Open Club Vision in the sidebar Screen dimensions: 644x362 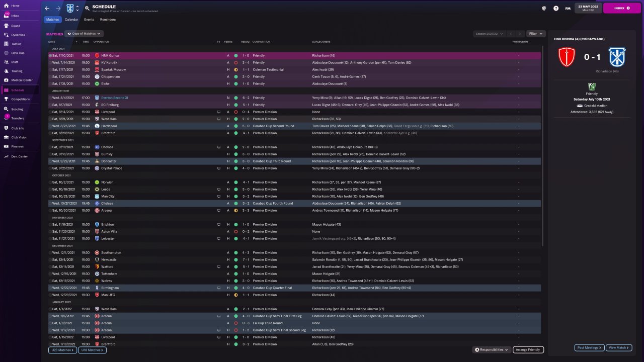20,137
